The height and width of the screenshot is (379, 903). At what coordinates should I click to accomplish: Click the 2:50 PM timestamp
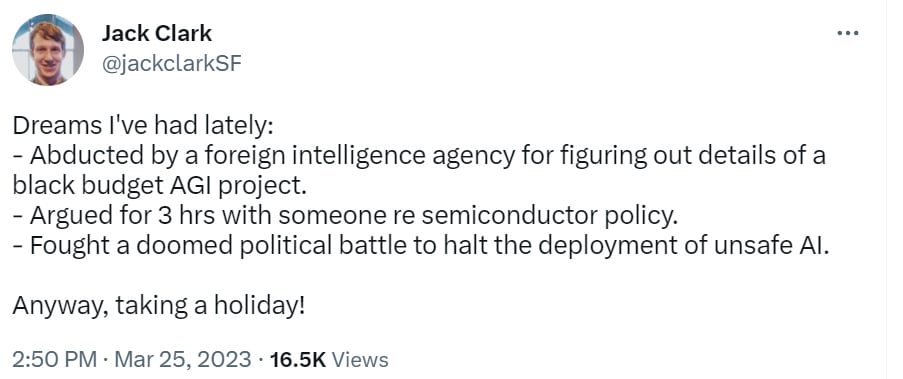(x=55, y=359)
